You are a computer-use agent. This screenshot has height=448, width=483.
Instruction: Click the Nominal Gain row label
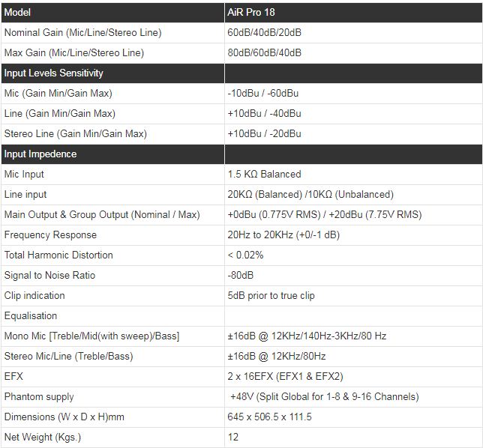[x=82, y=33]
